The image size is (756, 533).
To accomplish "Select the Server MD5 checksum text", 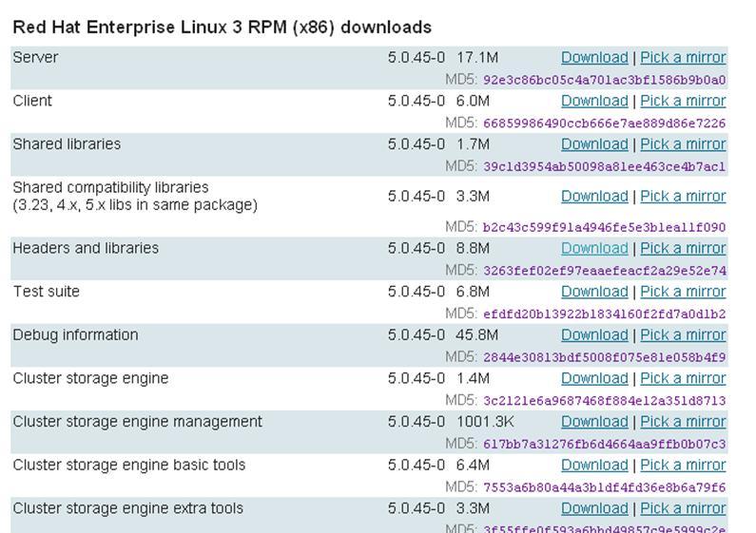I will [x=604, y=81].
